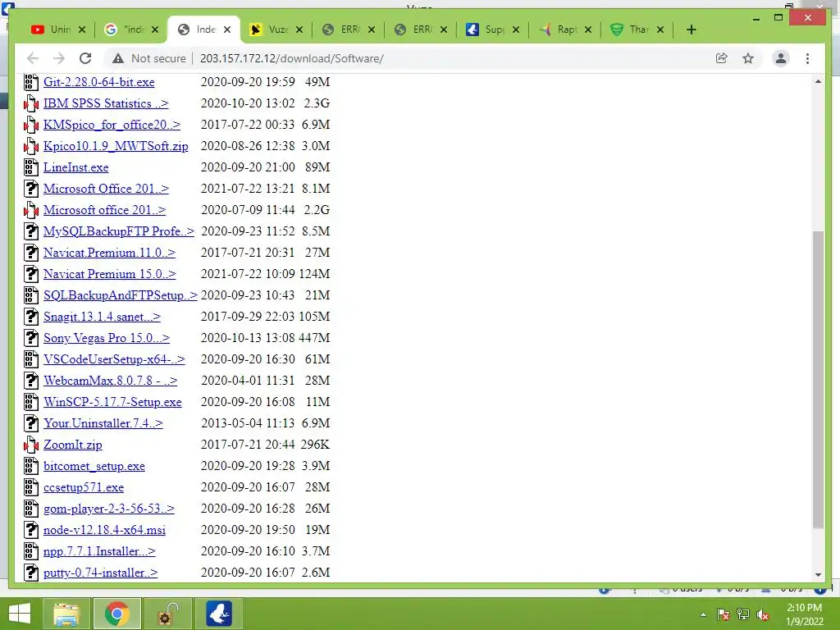Viewport: 840px width, 630px height.
Task: Click binary icon beside LineInst.exe
Action: 31,167
